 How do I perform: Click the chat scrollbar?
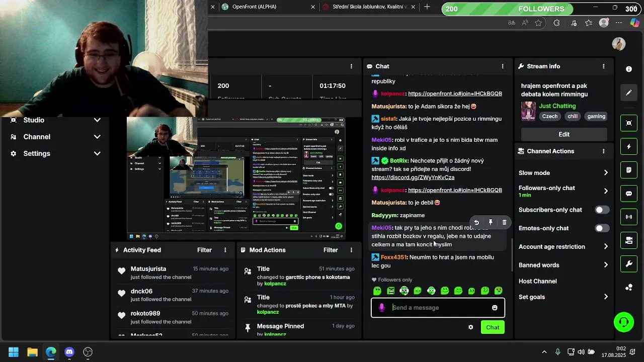512,254
